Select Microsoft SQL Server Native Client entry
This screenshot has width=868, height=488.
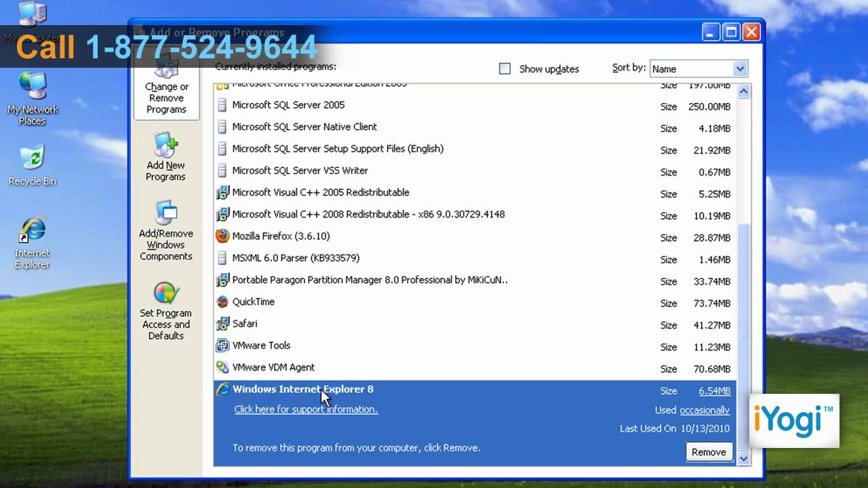coord(473,127)
